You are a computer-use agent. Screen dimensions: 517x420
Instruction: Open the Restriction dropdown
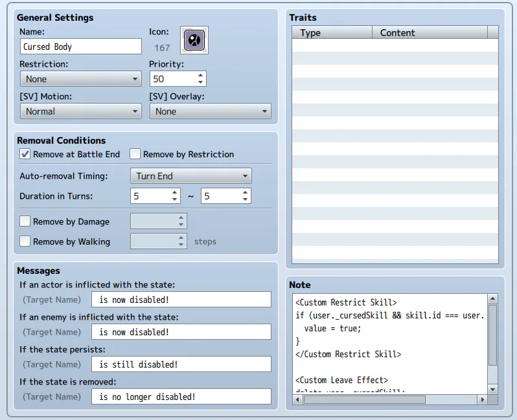pos(80,79)
